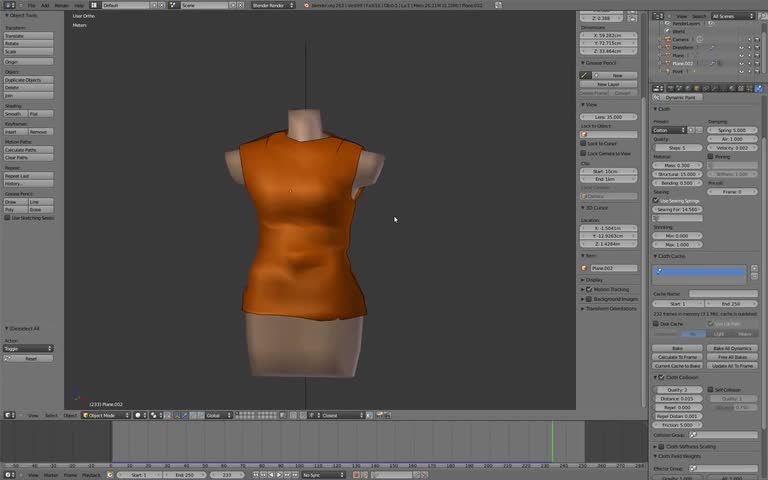Open the Cotton preset dropdown
Viewport: 768px width, 480px height.
[669, 130]
